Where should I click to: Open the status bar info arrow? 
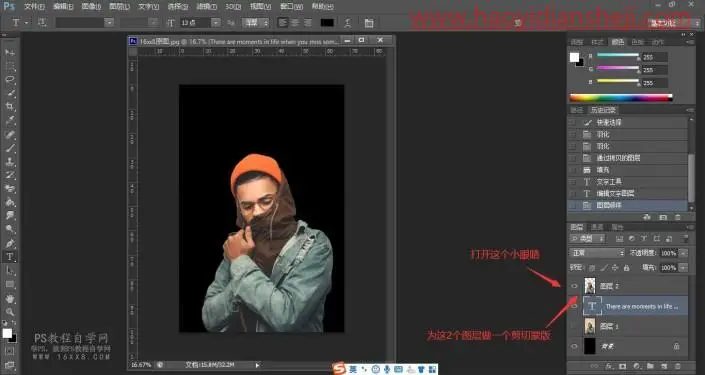point(258,365)
